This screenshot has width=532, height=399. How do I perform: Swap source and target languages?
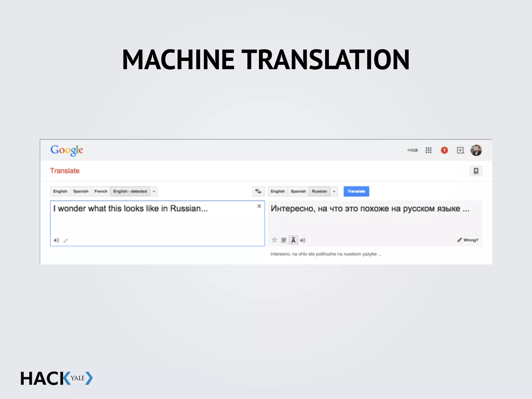pos(258,191)
